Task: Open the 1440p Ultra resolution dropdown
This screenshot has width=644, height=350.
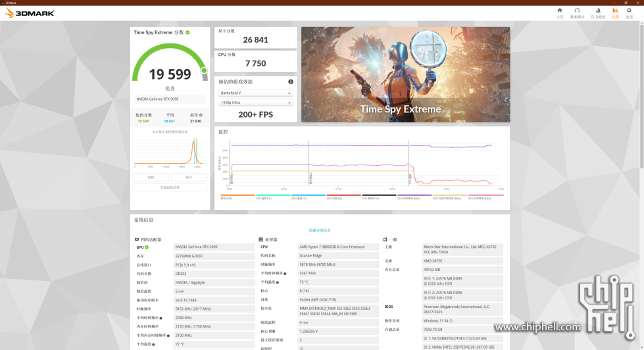Action: [255, 103]
